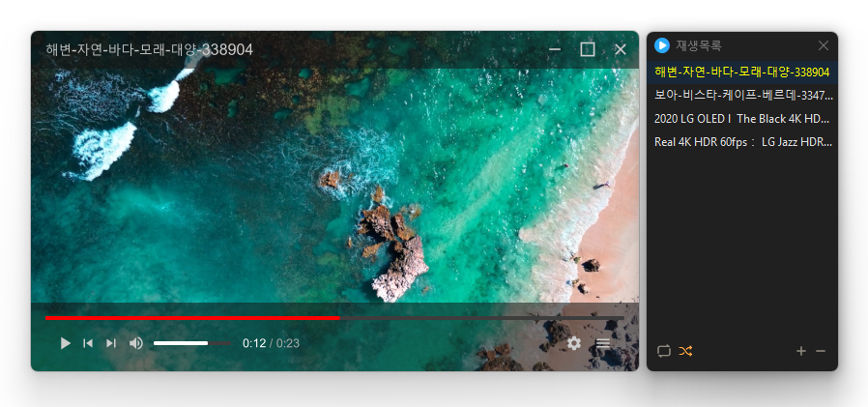
Task: Play the 보아-비스타-케이프-베르데 playlist entry
Action: (x=741, y=95)
